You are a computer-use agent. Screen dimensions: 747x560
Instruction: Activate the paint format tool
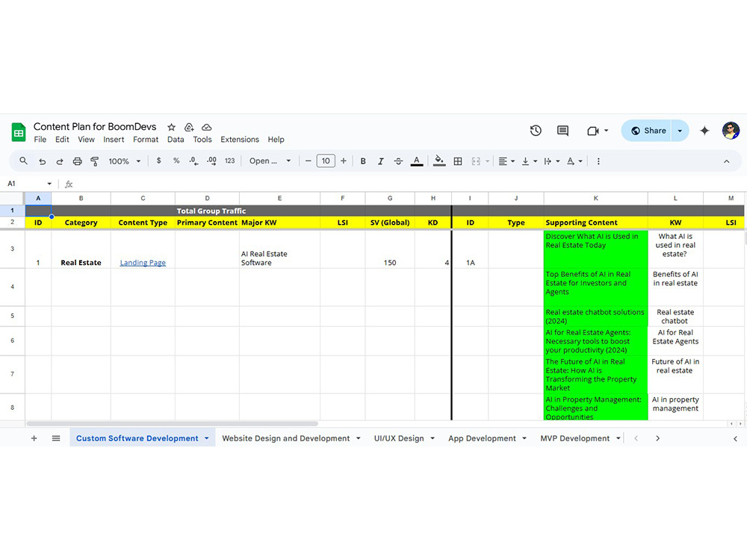coord(94,161)
